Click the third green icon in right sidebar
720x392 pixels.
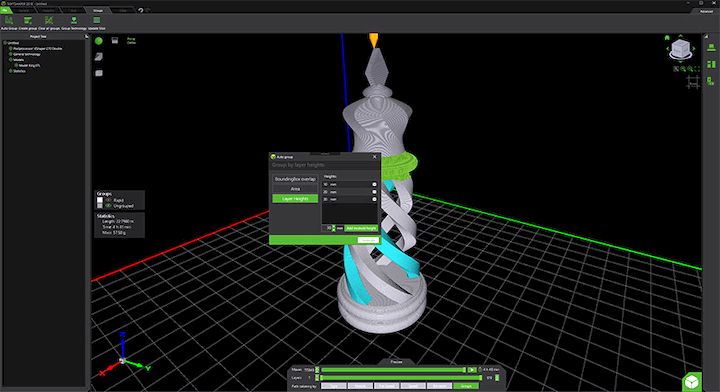tap(711, 81)
